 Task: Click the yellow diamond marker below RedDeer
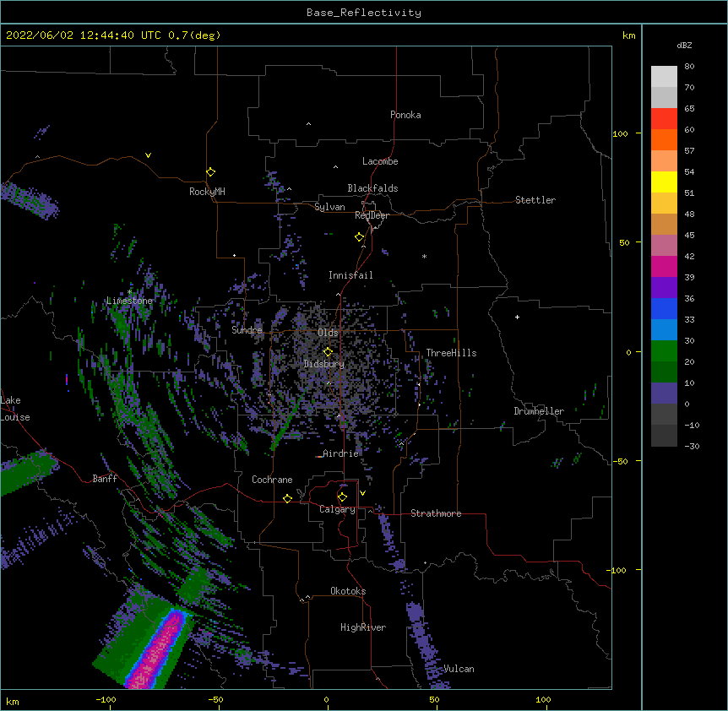click(x=360, y=237)
